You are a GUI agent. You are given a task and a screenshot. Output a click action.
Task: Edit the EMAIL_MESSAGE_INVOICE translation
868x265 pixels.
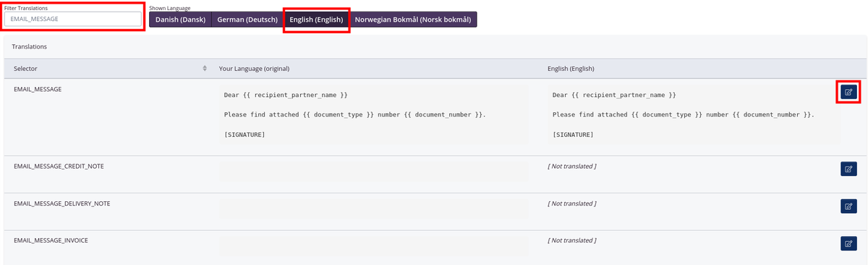pyautogui.click(x=848, y=243)
